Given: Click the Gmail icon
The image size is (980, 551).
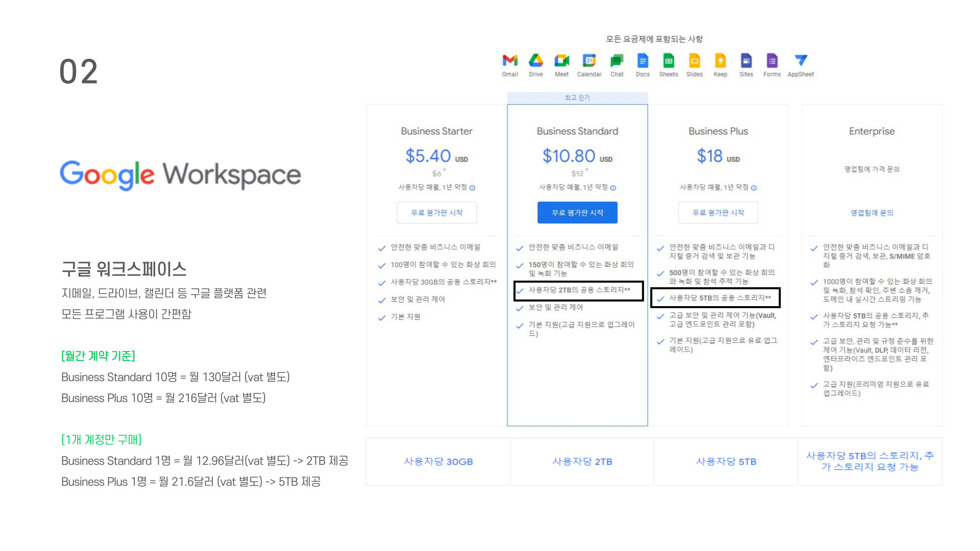Looking at the screenshot, I should click(510, 61).
